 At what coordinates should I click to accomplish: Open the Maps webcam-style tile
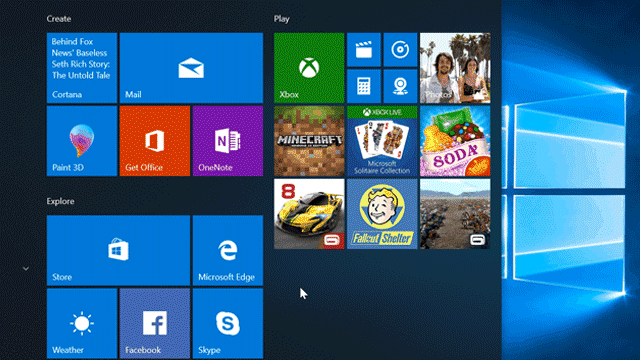tap(400, 86)
